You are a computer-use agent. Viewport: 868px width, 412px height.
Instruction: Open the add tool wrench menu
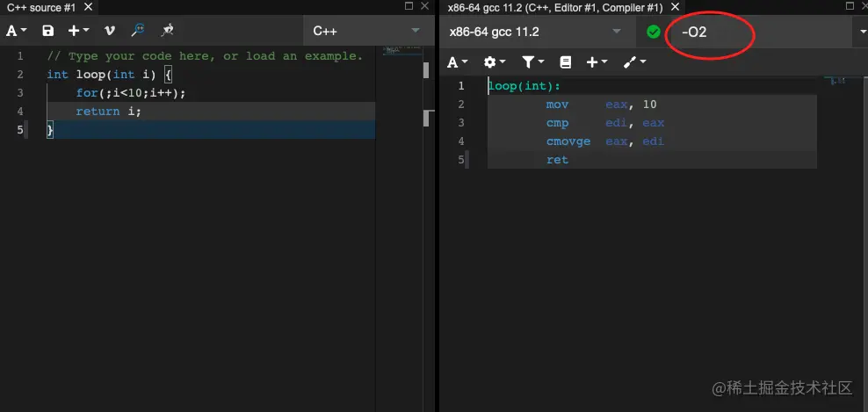pyautogui.click(x=634, y=62)
